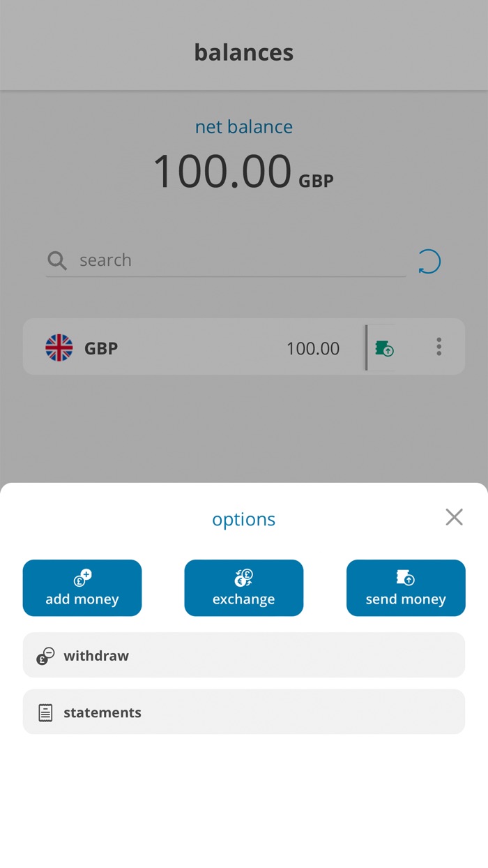Expand options for the GBP balance row
This screenshot has width=488, height=868.
pyautogui.click(x=439, y=347)
